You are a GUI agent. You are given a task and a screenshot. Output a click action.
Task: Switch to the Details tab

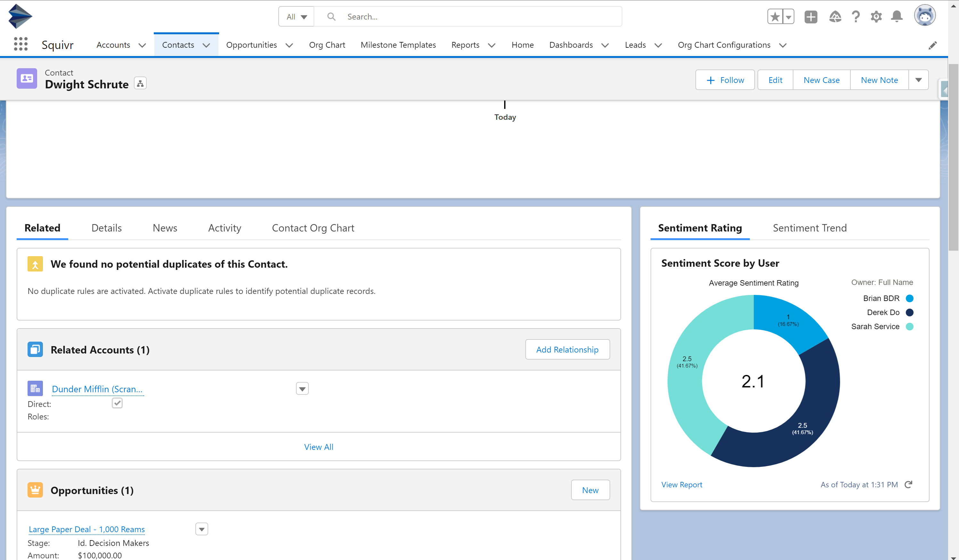tap(107, 228)
